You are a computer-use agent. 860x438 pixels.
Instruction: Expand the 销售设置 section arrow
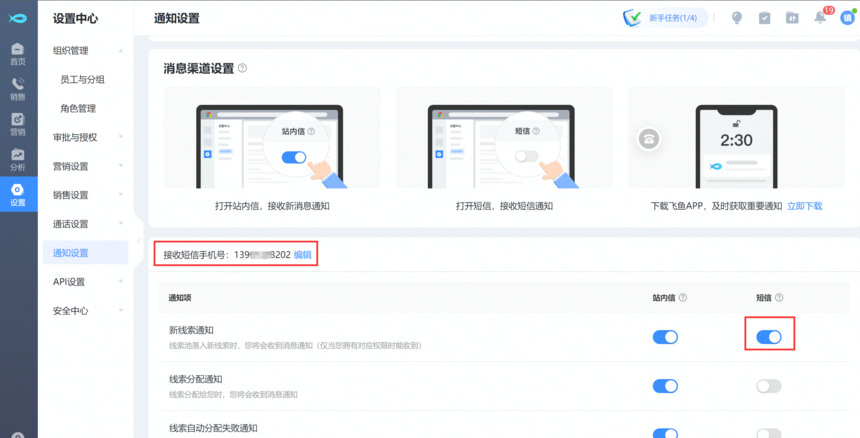121,195
